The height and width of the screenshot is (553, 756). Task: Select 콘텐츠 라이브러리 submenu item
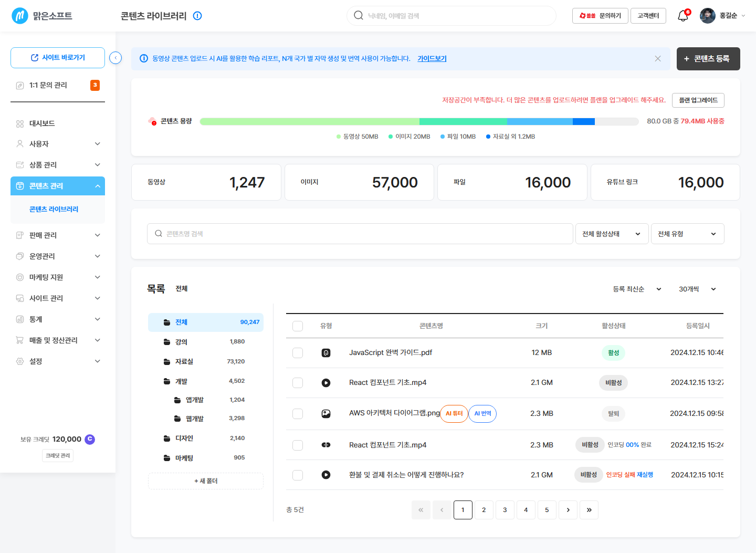click(x=54, y=209)
